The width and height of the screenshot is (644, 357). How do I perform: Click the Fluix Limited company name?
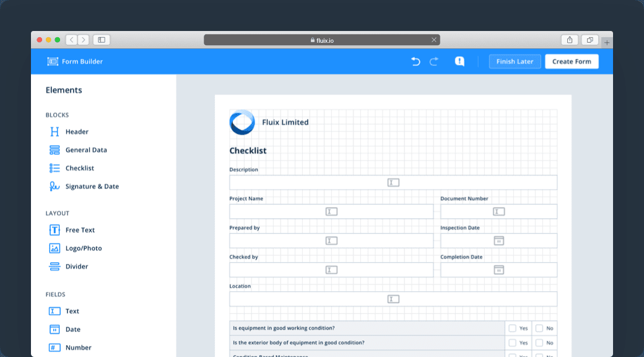(x=285, y=122)
